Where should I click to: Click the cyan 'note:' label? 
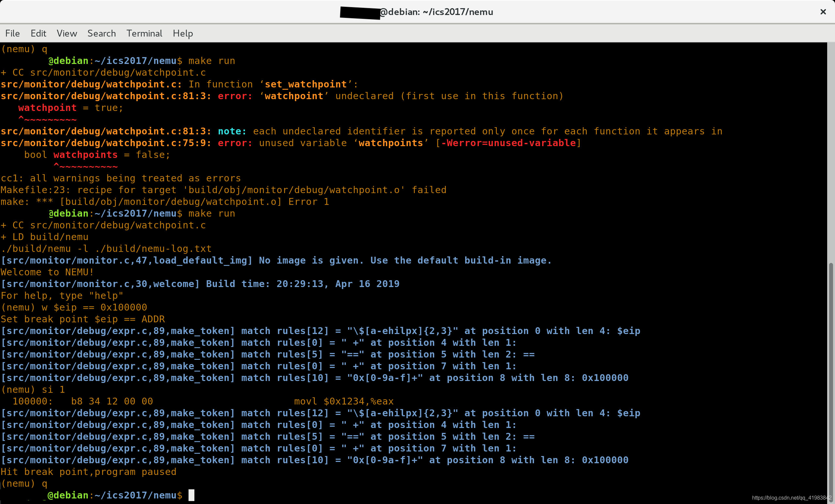click(232, 131)
